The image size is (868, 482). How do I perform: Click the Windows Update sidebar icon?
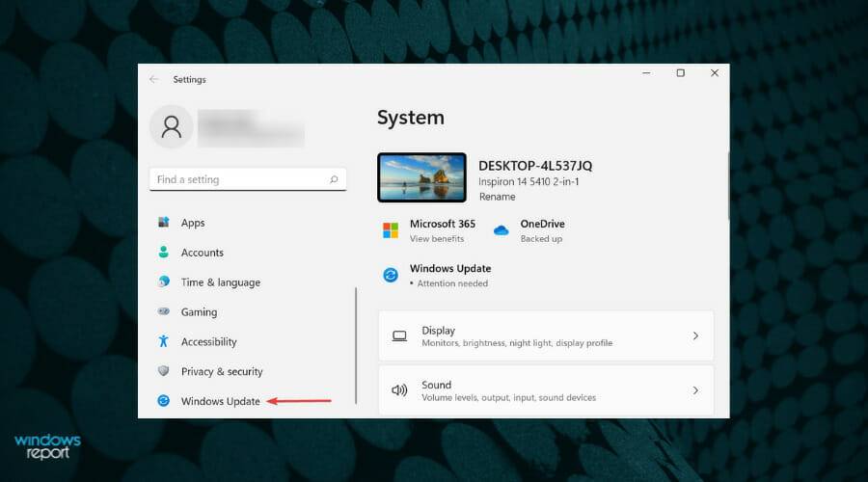pos(163,401)
